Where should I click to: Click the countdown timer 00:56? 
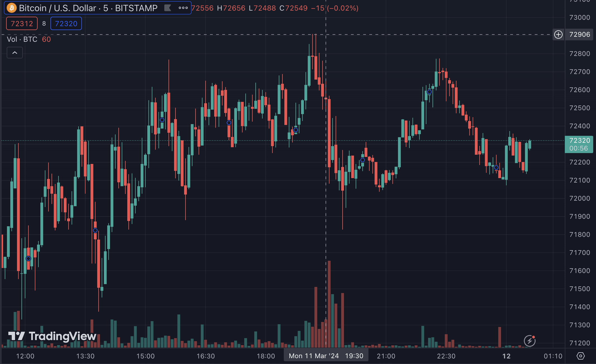click(578, 148)
